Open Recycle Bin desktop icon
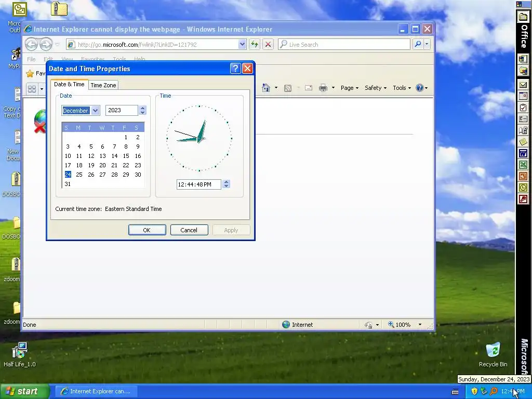 (x=493, y=354)
